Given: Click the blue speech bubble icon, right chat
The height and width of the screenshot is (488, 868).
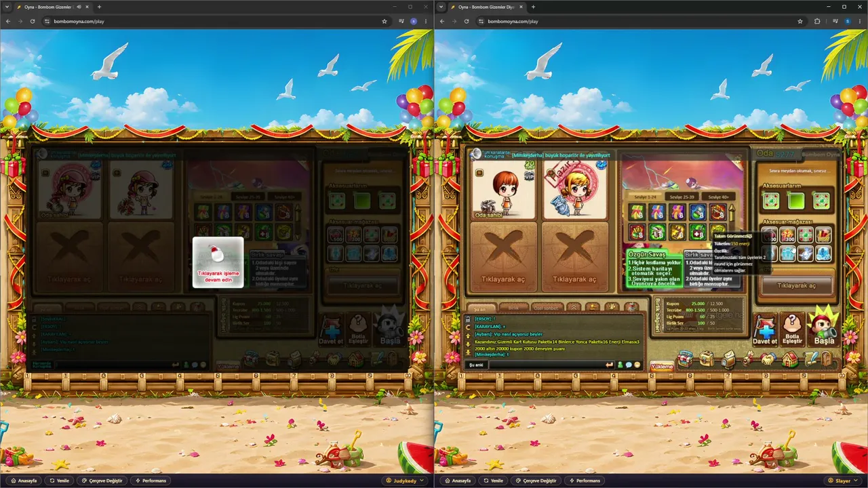Looking at the screenshot, I should coord(629,365).
